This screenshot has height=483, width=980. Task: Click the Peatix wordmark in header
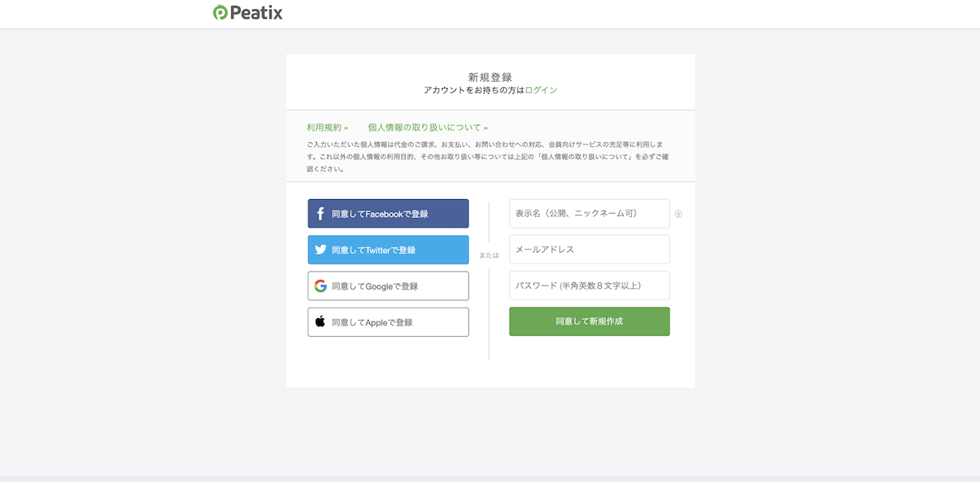tap(256, 13)
